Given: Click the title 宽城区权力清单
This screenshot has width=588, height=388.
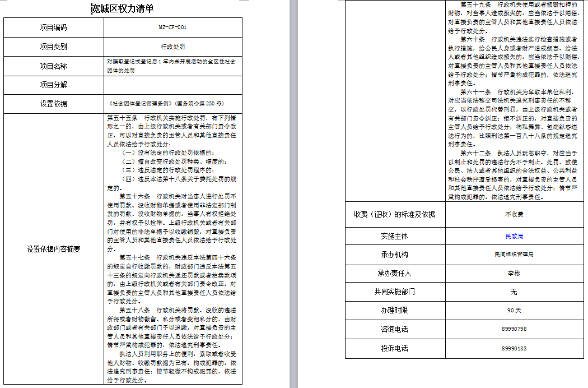Looking at the screenshot, I should coord(123,8).
